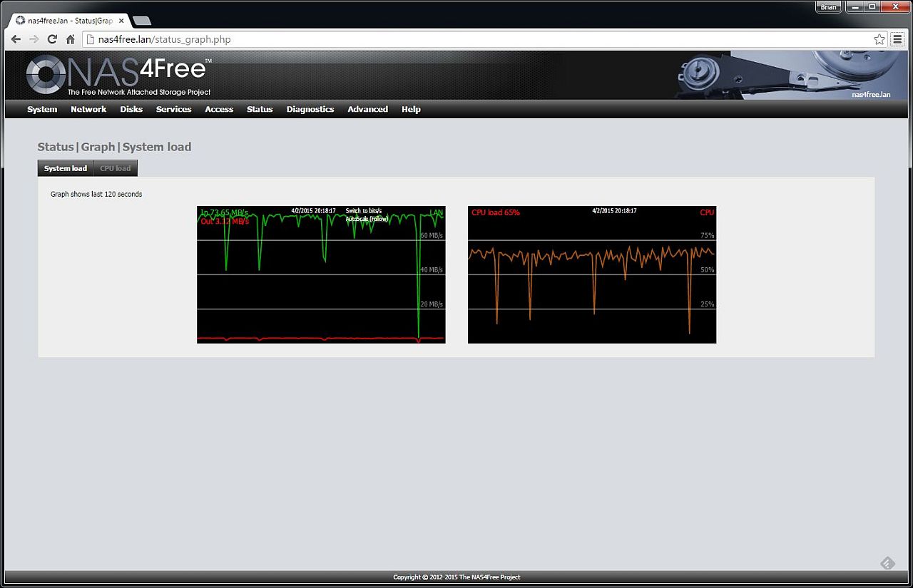This screenshot has height=588, width=913.
Task: Click the copyright footer text
Action: [456, 577]
